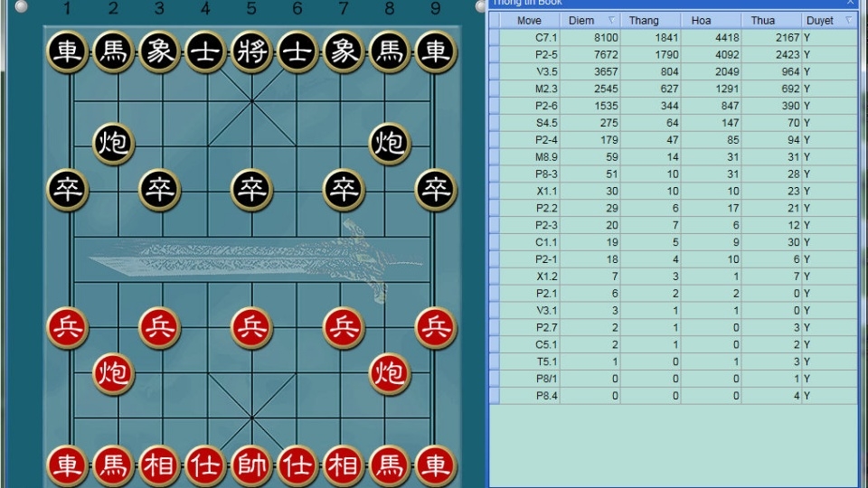This screenshot has height=488, width=868.
Task: Select the red elephant on file 7
Action: (x=344, y=466)
